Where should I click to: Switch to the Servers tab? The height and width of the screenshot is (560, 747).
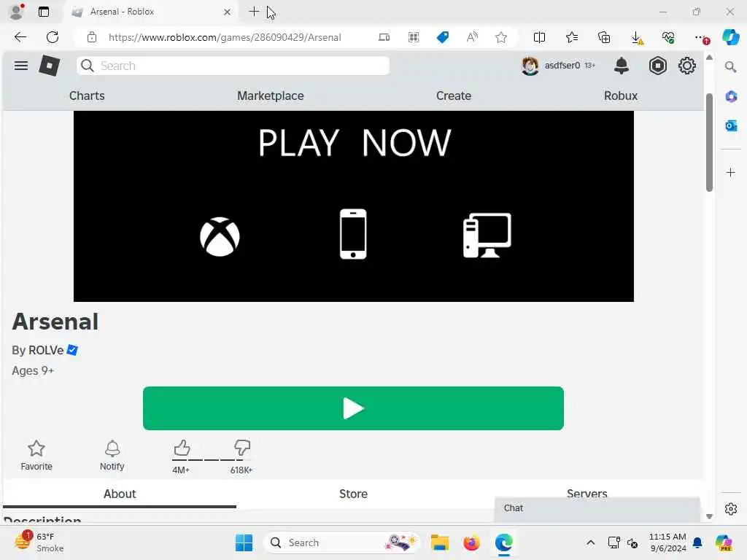coord(587,493)
